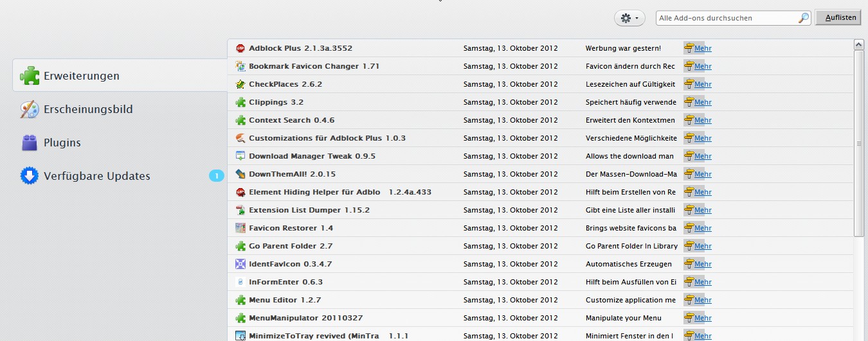Image resolution: width=868 pixels, height=341 pixels.
Task: Click the vertical scrollbar thumb
Action: [858, 143]
